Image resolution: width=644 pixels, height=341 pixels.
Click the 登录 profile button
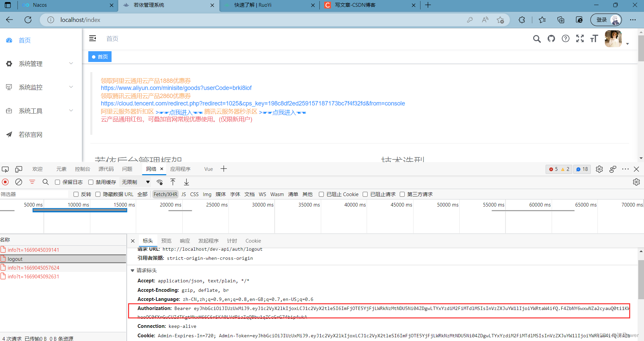pyautogui.click(x=606, y=20)
